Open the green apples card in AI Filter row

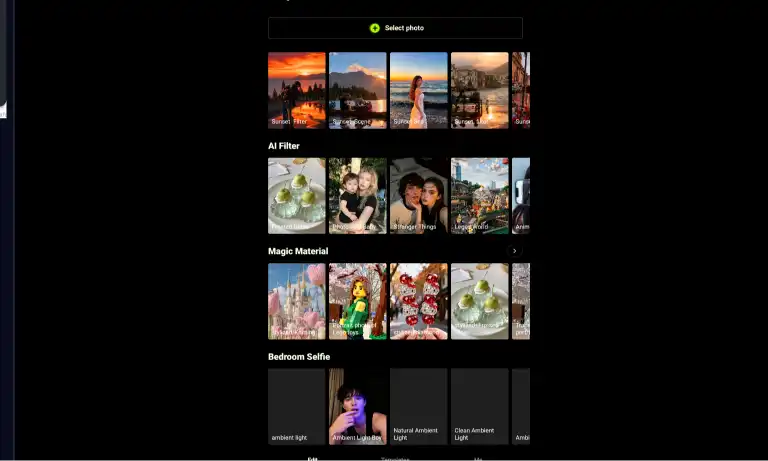297,195
